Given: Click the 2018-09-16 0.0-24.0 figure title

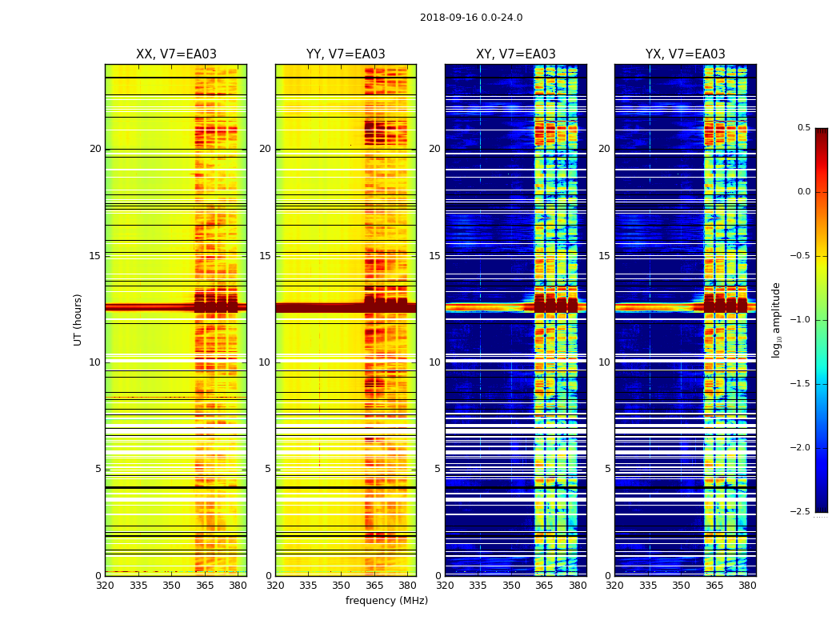Looking at the screenshot, I should 471,17.
